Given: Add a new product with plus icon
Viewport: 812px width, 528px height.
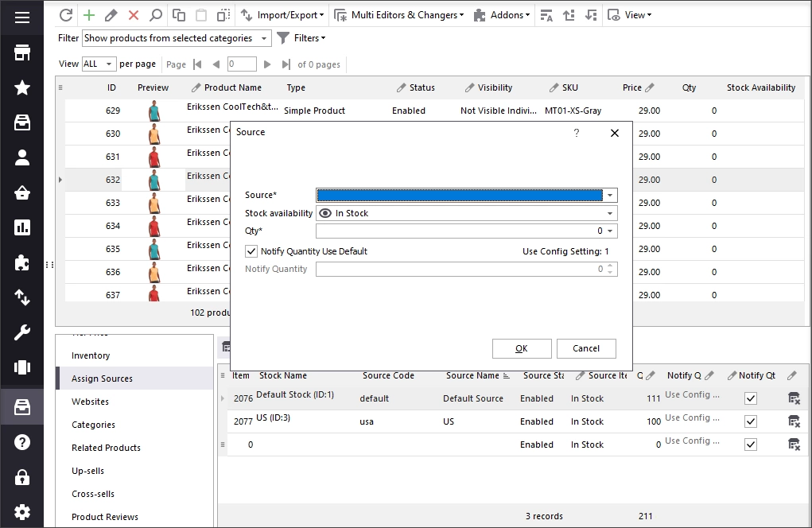Looking at the screenshot, I should [89, 15].
